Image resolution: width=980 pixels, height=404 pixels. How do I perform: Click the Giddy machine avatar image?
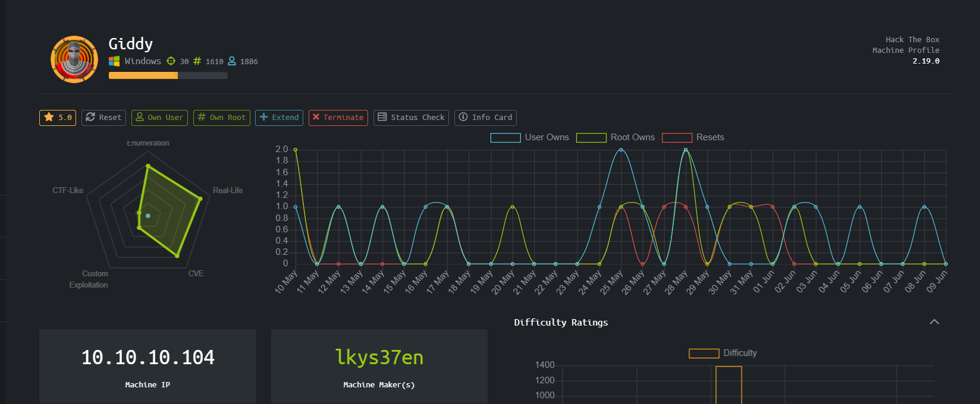click(74, 59)
